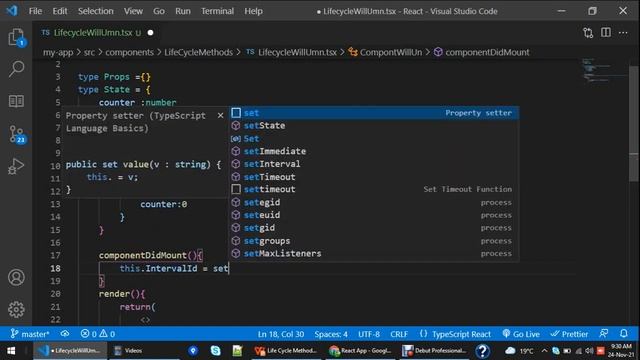Select setInterval suggestion
This screenshot has height=360, width=640.
[x=374, y=164]
